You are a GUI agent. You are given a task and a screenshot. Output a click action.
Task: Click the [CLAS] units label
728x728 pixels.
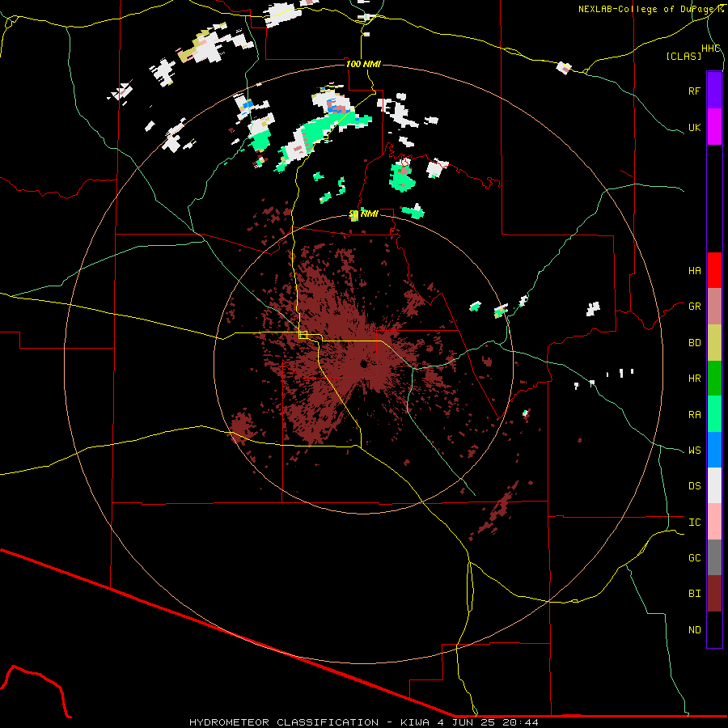tap(684, 56)
